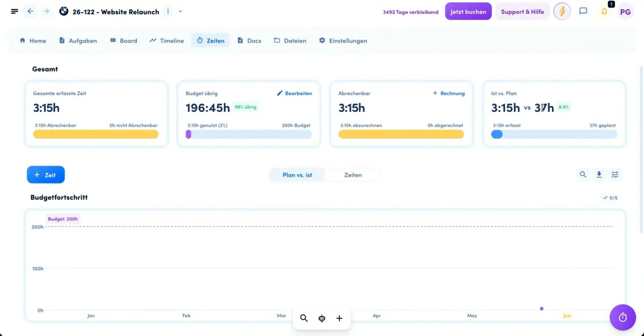Select the Zeiten view toggle
This screenshot has height=336, width=644.
(x=353, y=175)
